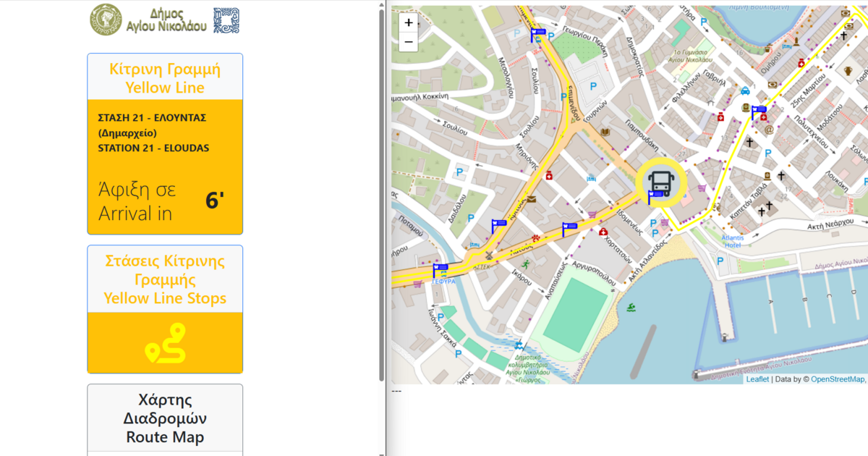This screenshot has width=868, height=456.
Task: Click the live bus location marker
Action: [659, 183]
